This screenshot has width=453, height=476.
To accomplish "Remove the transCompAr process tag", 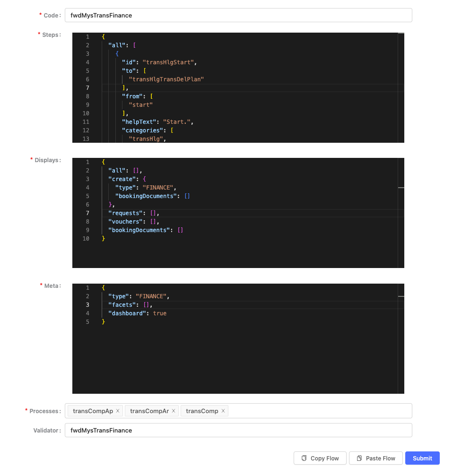I will pyautogui.click(x=174, y=411).
